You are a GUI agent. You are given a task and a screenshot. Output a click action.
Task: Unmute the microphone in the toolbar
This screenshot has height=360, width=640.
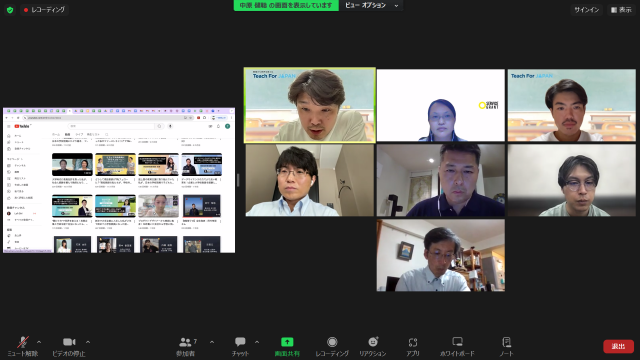(x=23, y=347)
